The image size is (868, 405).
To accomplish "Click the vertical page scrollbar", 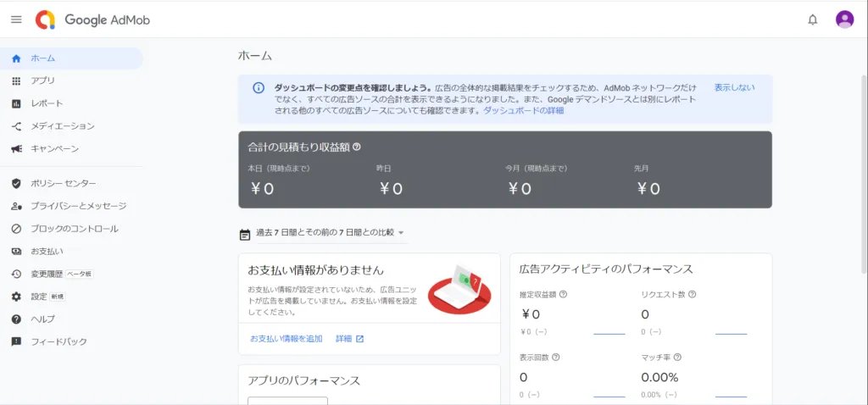I will pos(864,175).
